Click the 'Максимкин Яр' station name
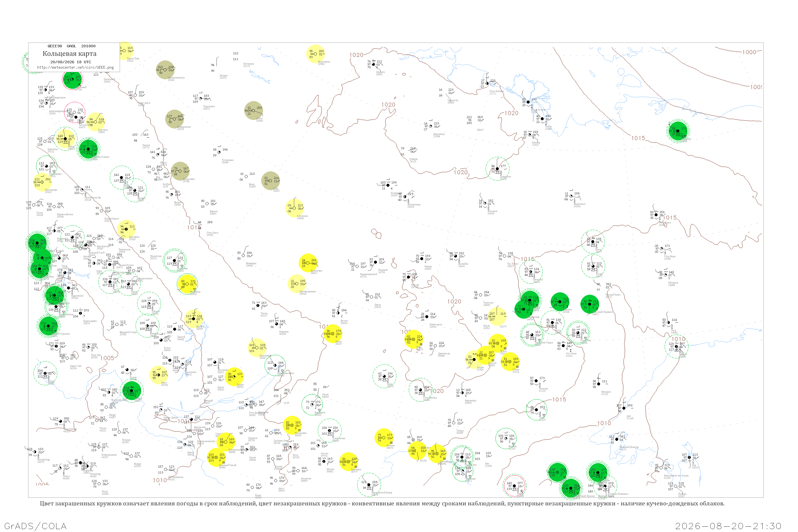 93,198
